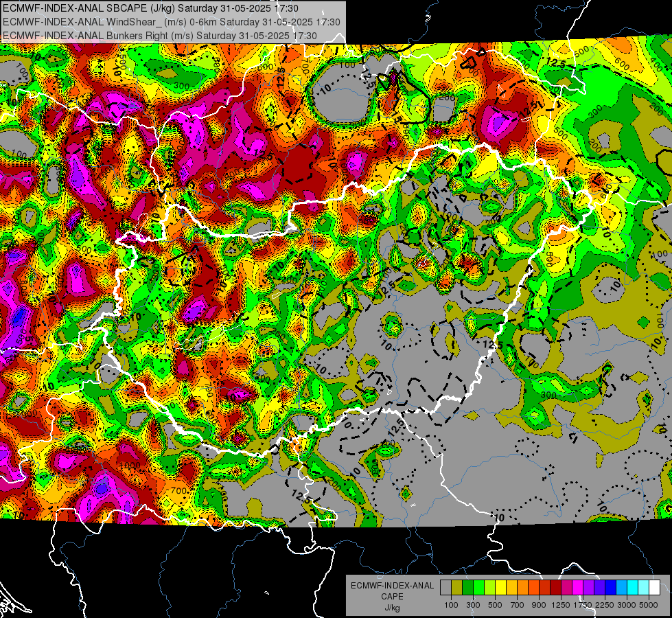Select the dark green legend swatch
The height and width of the screenshot is (618, 672).
point(467,587)
